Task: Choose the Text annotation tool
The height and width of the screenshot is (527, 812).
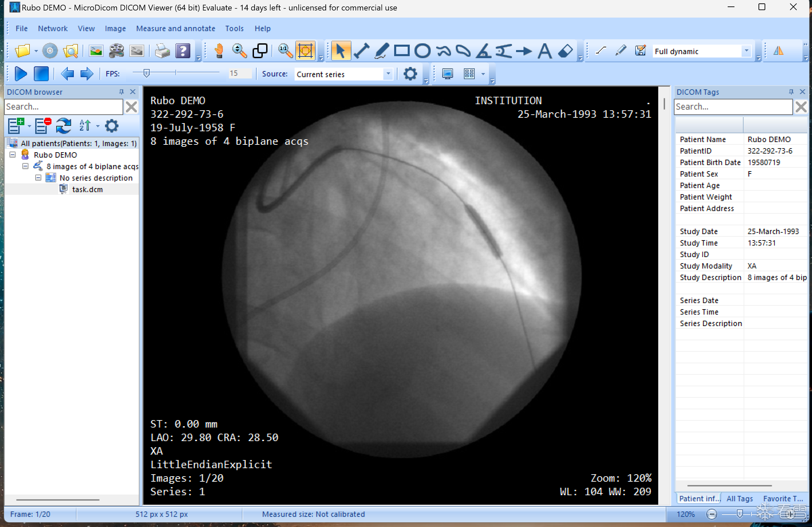Action: (x=545, y=51)
